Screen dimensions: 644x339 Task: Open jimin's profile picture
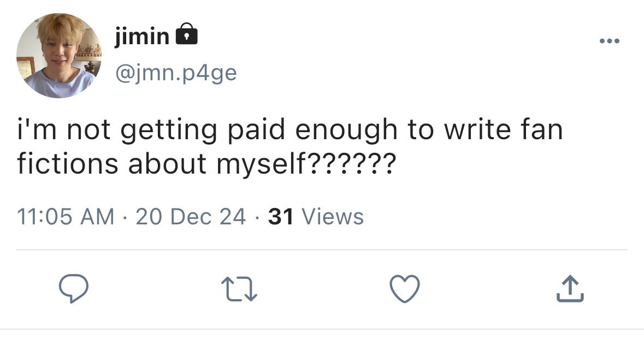click(59, 55)
